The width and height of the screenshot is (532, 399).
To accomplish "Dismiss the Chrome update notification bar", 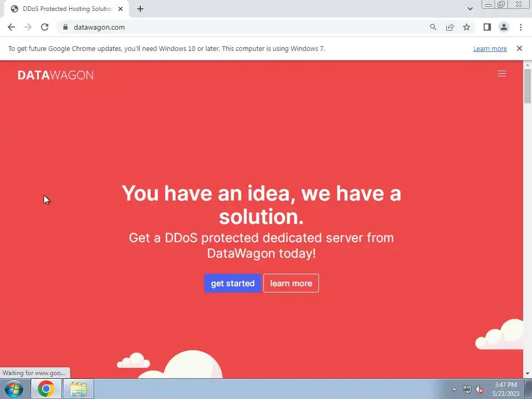I will [x=519, y=48].
